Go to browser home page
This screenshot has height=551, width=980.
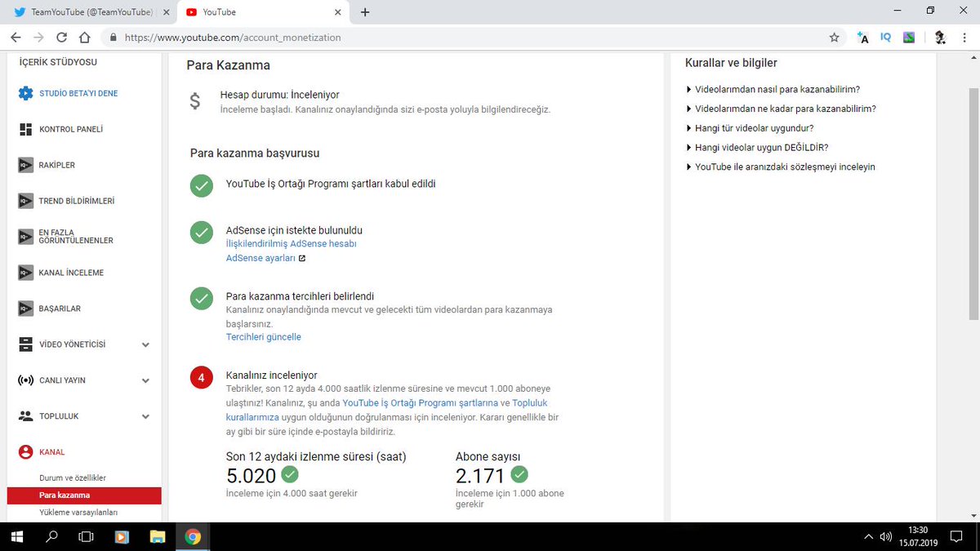[x=84, y=38]
